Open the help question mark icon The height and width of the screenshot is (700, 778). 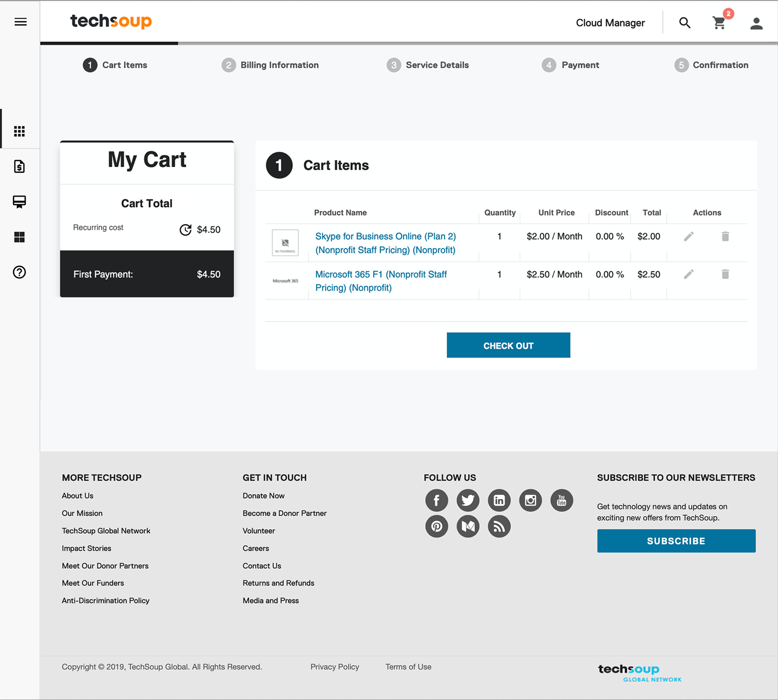pyautogui.click(x=19, y=272)
